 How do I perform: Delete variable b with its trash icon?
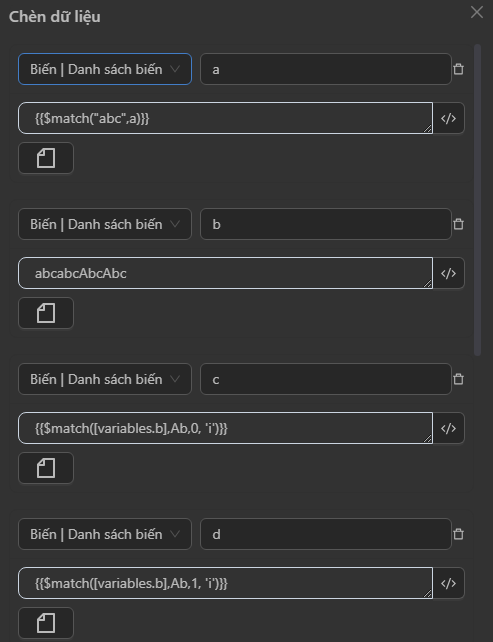(x=459, y=224)
